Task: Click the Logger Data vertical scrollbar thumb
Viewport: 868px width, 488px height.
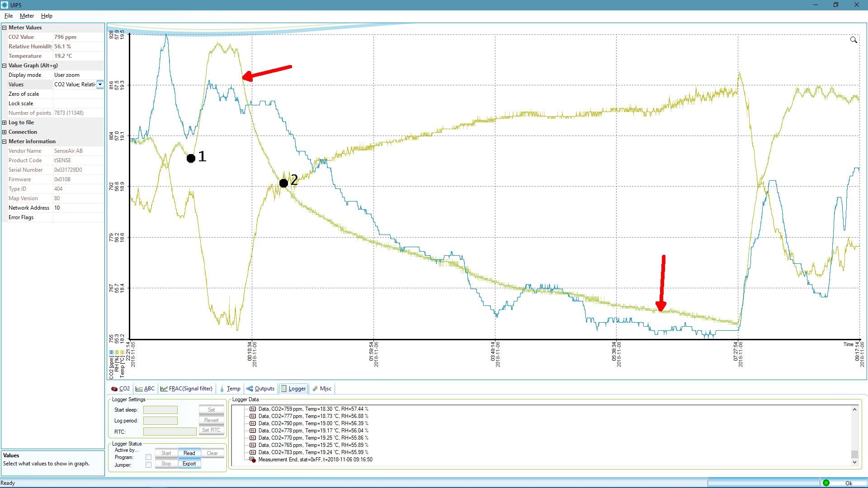Action: point(854,454)
